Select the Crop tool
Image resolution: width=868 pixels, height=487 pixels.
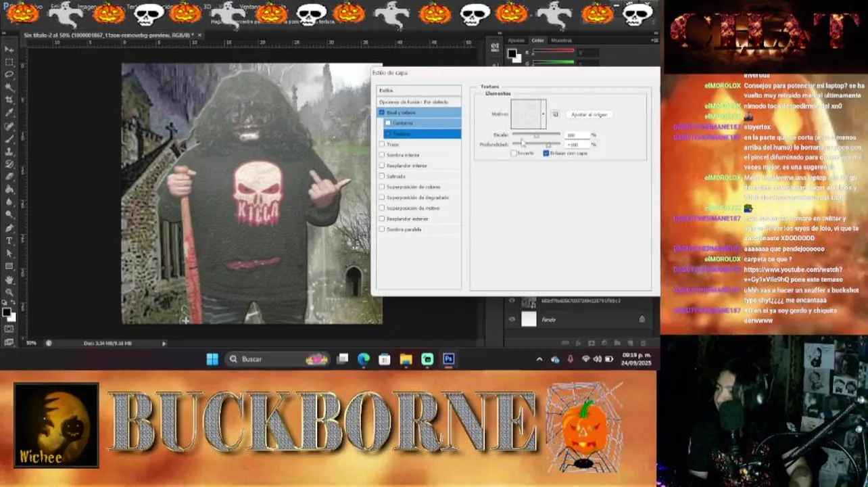9,100
